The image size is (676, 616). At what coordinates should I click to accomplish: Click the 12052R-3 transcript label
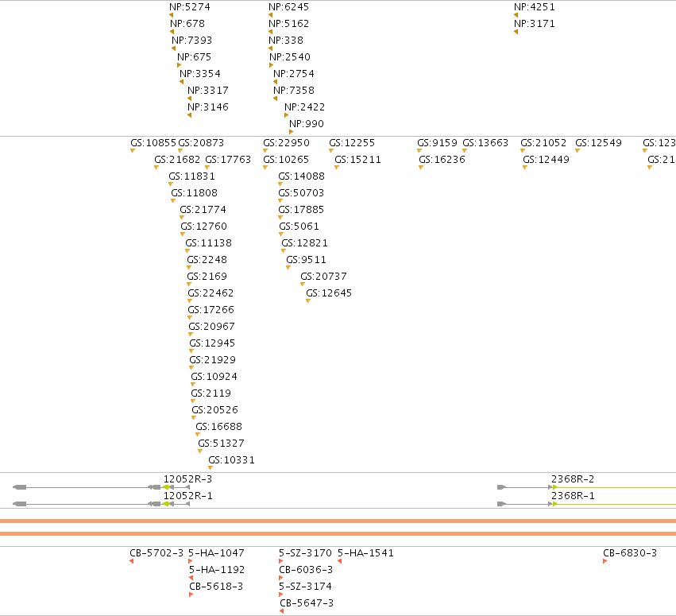click(x=187, y=479)
